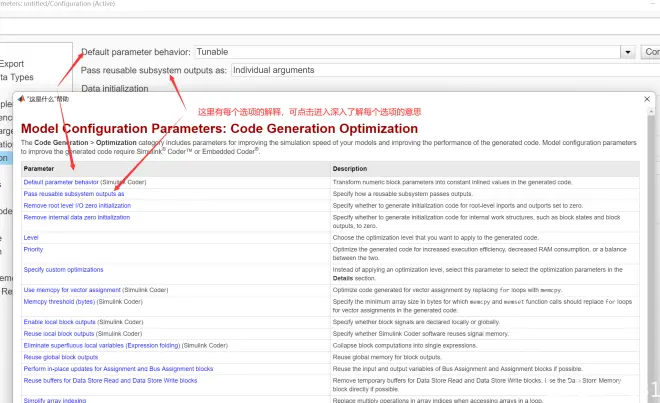Click the Configure button next to Tunable
The height and width of the screenshot is (403, 660).
pos(650,52)
